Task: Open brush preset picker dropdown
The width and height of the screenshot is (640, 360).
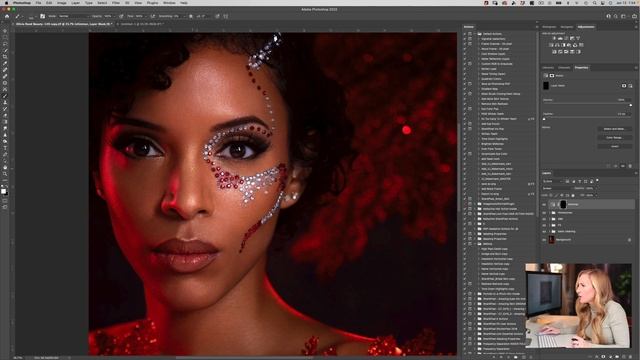Action: [x=32, y=17]
